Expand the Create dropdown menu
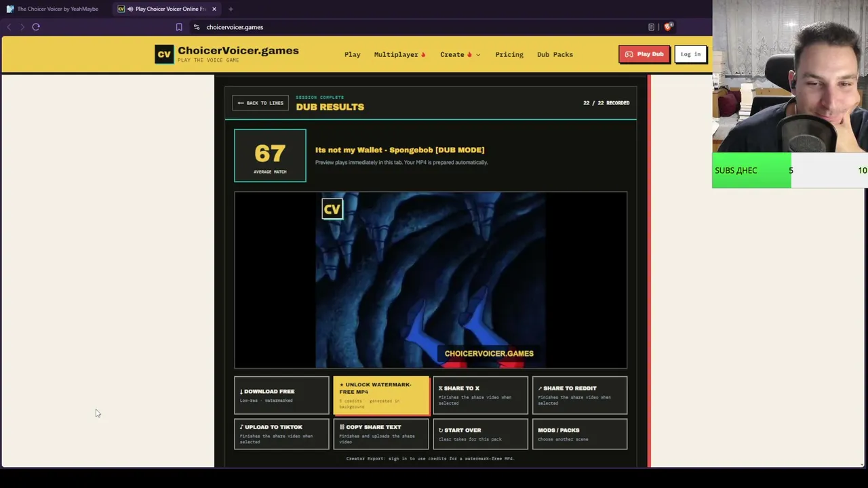 tap(460, 54)
